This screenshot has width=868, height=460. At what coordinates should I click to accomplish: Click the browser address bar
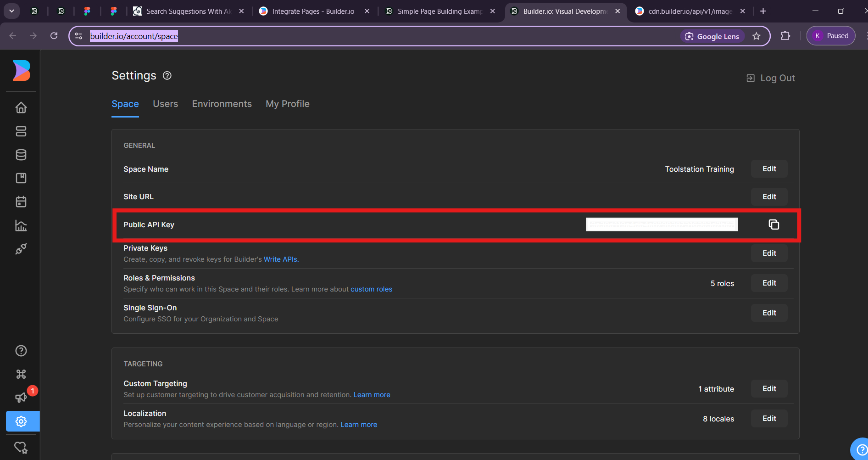(x=367, y=36)
